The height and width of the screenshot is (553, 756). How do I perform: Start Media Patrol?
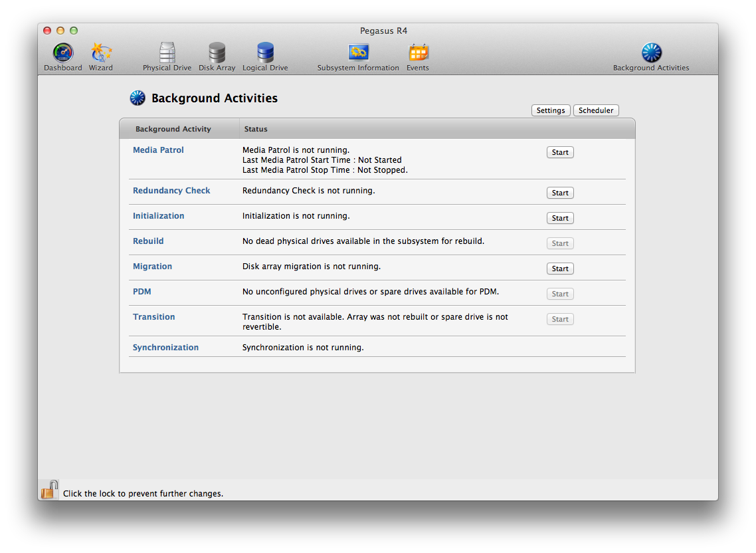point(560,152)
